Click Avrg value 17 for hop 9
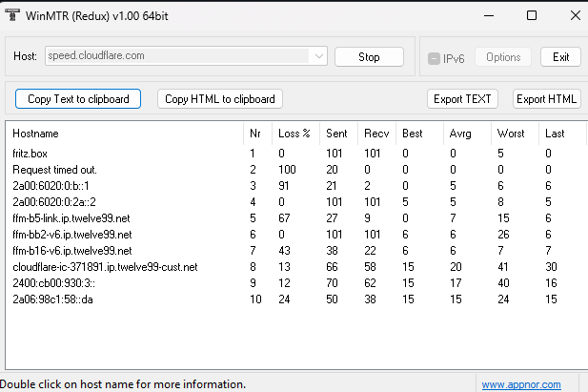 tap(456, 282)
